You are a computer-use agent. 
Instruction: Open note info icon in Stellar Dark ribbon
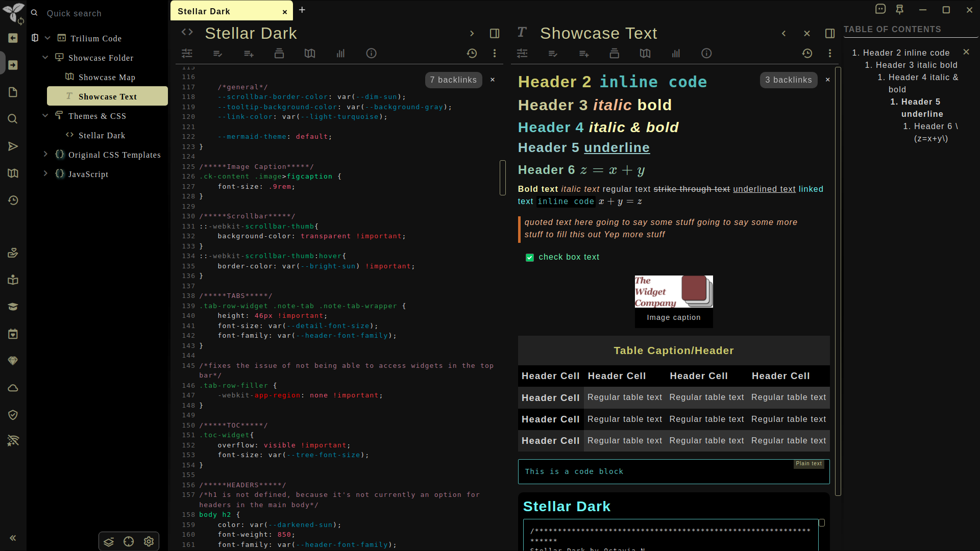pyautogui.click(x=371, y=54)
